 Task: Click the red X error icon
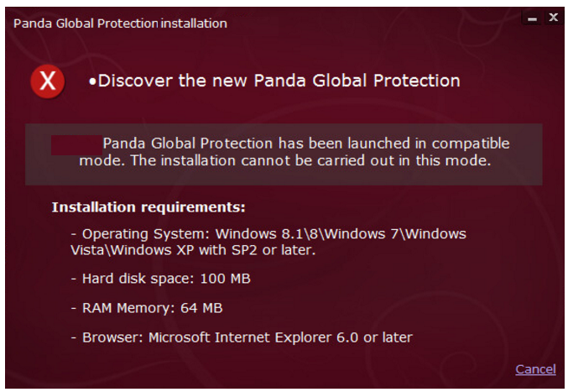pyautogui.click(x=48, y=81)
